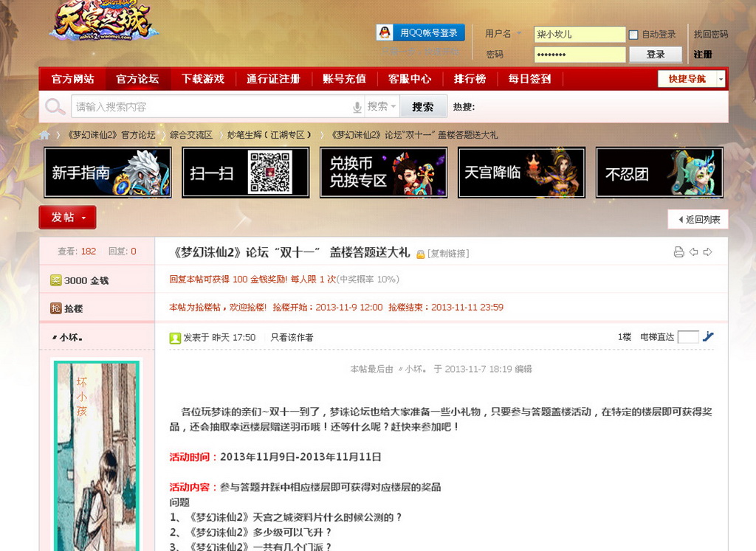Open 通行证注册 nav item
Screen dimensions: 756x551
coord(273,78)
